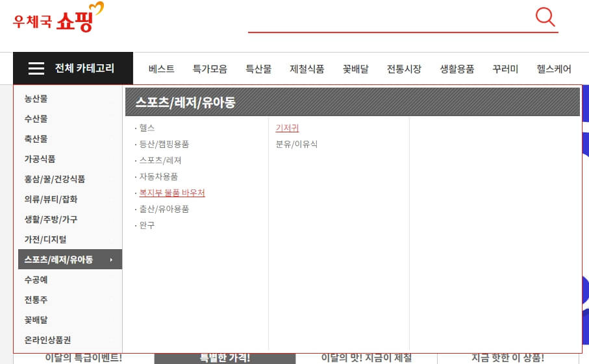Click the hamburger icon beside 전체 카테고리

tap(36, 68)
